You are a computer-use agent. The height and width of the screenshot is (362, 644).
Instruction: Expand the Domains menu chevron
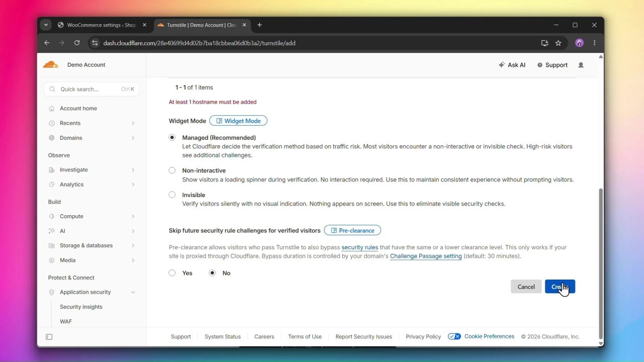(x=133, y=138)
